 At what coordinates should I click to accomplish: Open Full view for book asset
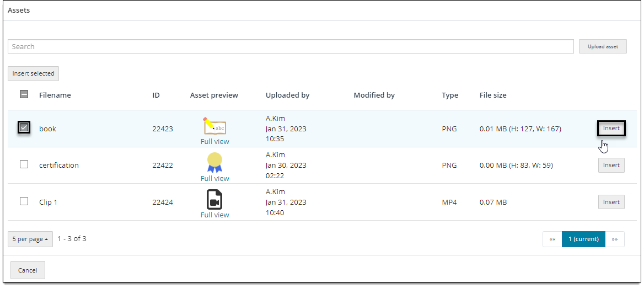coord(215,141)
